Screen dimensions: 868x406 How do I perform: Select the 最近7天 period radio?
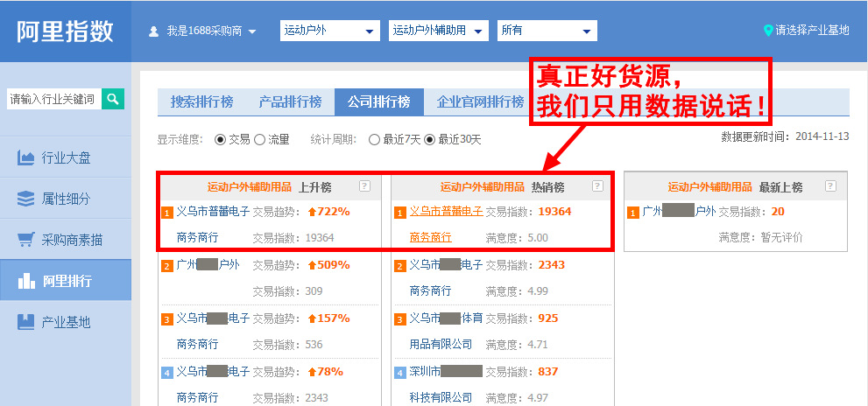coord(374,140)
